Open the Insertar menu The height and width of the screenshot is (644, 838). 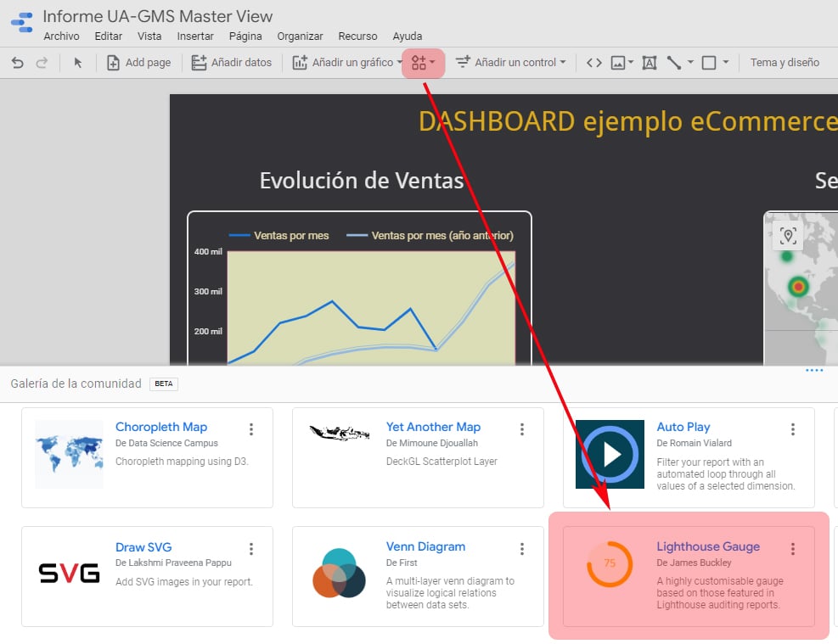pyautogui.click(x=195, y=36)
